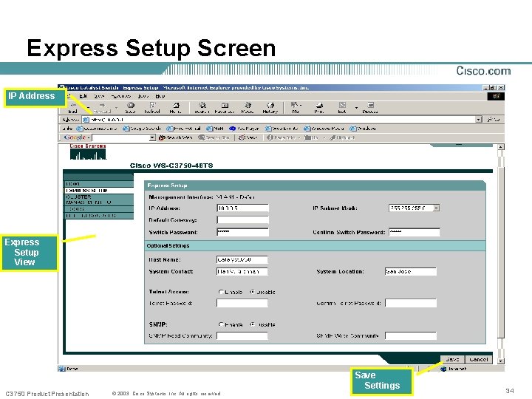This screenshot has width=532, height=399.
Task: Expand Google search box dropdown arrow
Action: click(152, 137)
